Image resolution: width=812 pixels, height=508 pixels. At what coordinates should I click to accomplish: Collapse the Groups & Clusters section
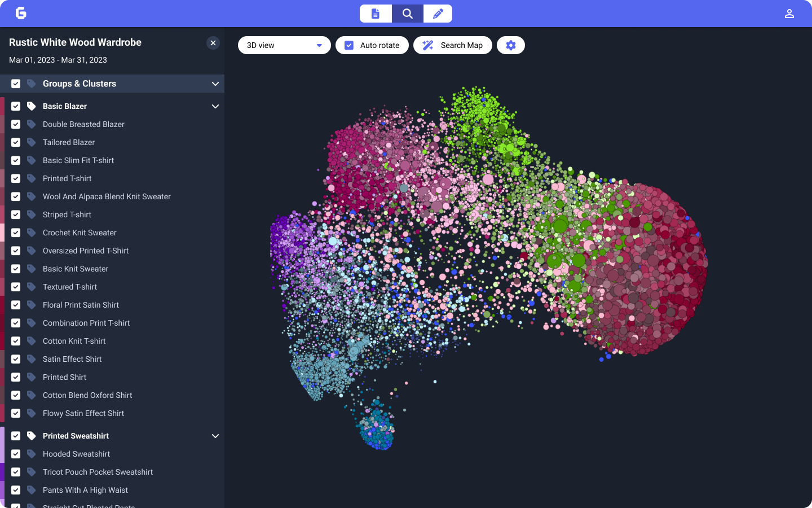point(215,84)
